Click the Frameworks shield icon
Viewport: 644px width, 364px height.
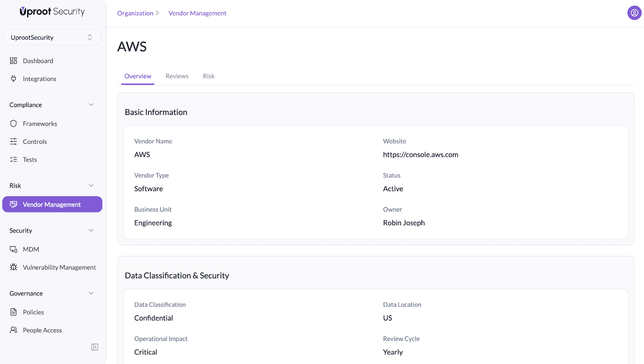(13, 123)
